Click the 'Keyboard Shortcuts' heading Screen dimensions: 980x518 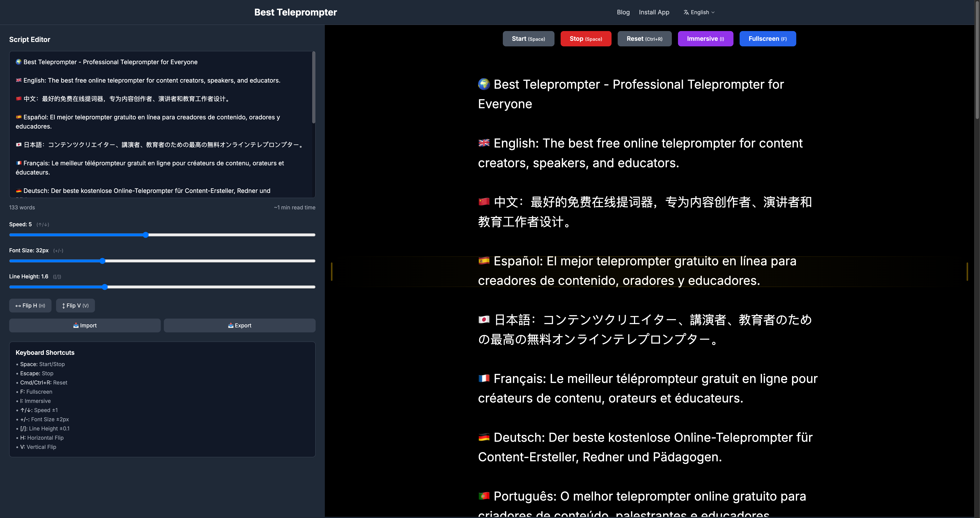click(45, 353)
